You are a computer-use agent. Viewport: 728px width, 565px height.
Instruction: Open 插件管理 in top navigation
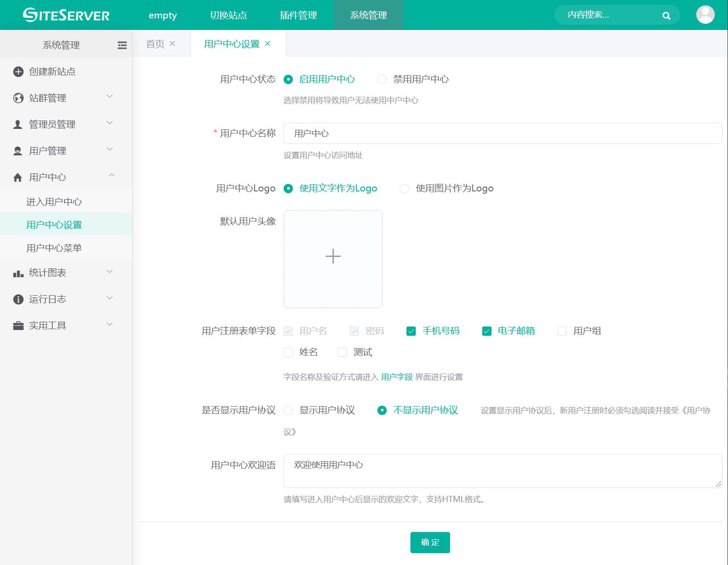[x=298, y=15]
